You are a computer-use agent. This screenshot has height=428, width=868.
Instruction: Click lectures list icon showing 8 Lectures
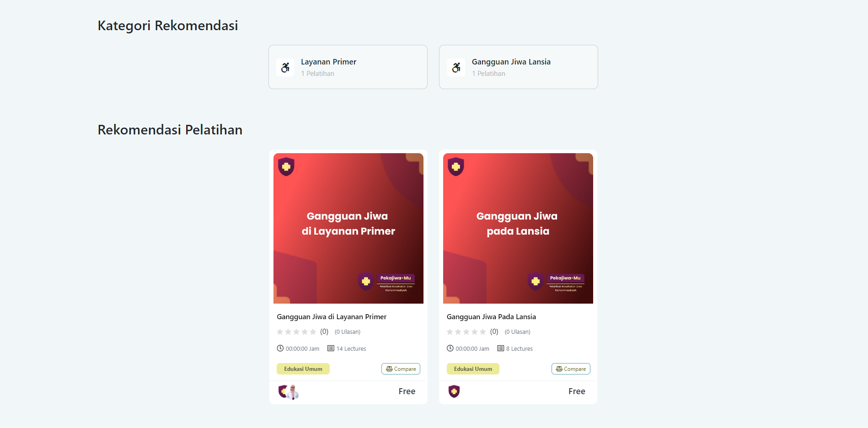[x=501, y=348]
